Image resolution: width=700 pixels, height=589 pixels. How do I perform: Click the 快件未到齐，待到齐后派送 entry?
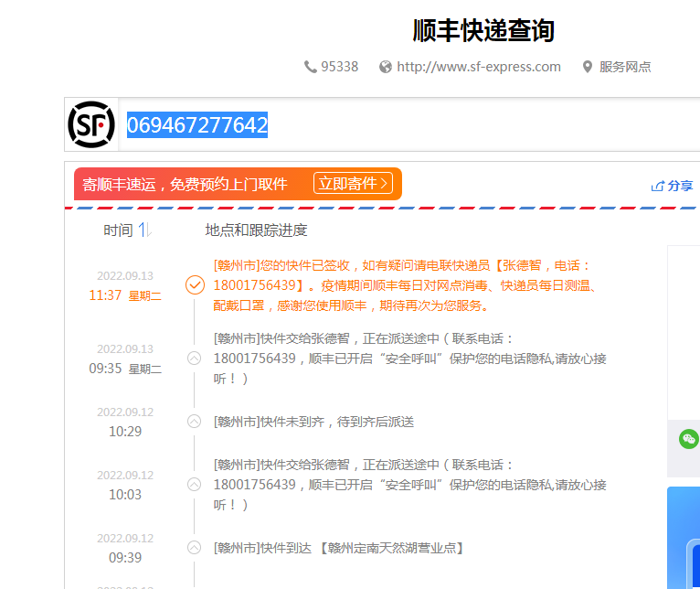tap(313, 422)
